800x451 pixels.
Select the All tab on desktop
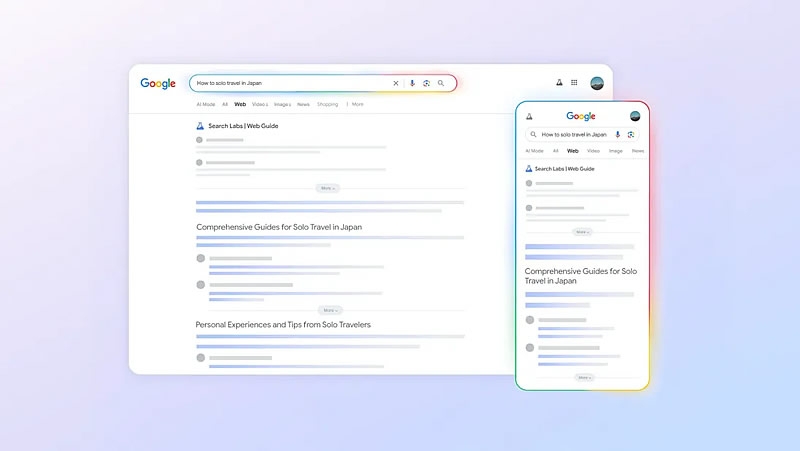[x=225, y=104]
